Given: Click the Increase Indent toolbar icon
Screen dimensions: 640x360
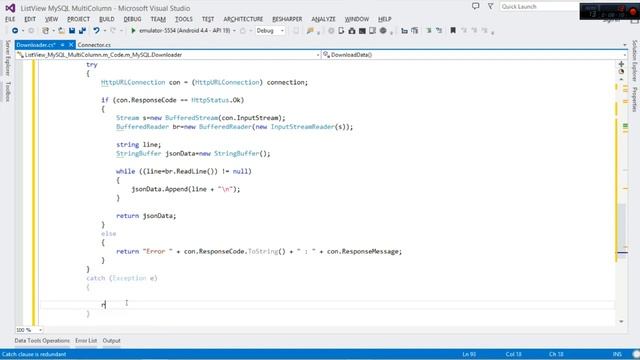Looking at the screenshot, I should coord(415,31).
